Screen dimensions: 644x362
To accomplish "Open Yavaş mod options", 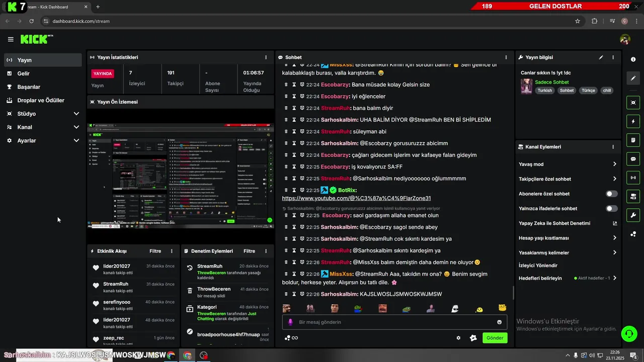I will click(568, 164).
